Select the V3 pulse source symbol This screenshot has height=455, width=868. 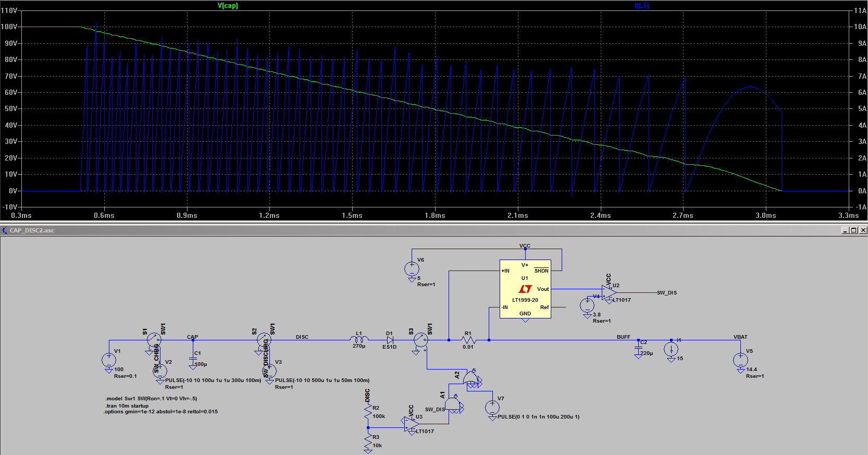269,371
